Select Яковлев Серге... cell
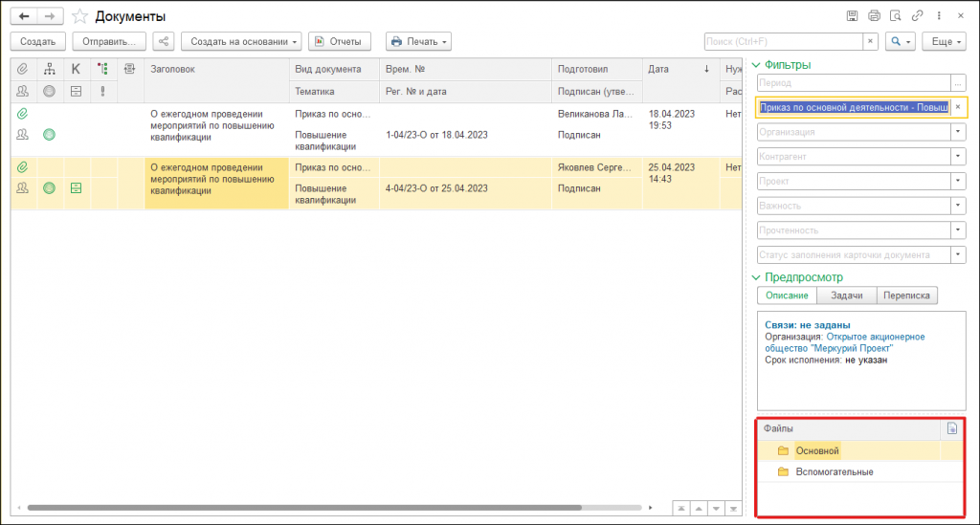This screenshot has width=980, height=525. pyautogui.click(x=595, y=167)
